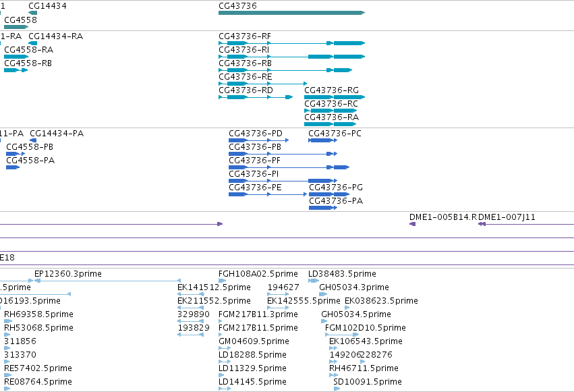The image size is (574, 392).
Task: Select EST FGM217B11.3prime
Action: point(221,321)
